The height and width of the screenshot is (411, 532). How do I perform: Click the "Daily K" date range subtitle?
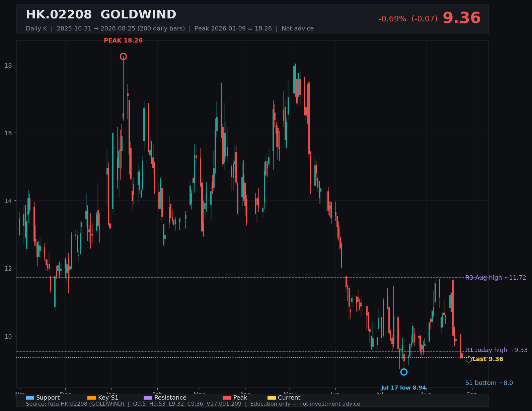coord(170,28)
